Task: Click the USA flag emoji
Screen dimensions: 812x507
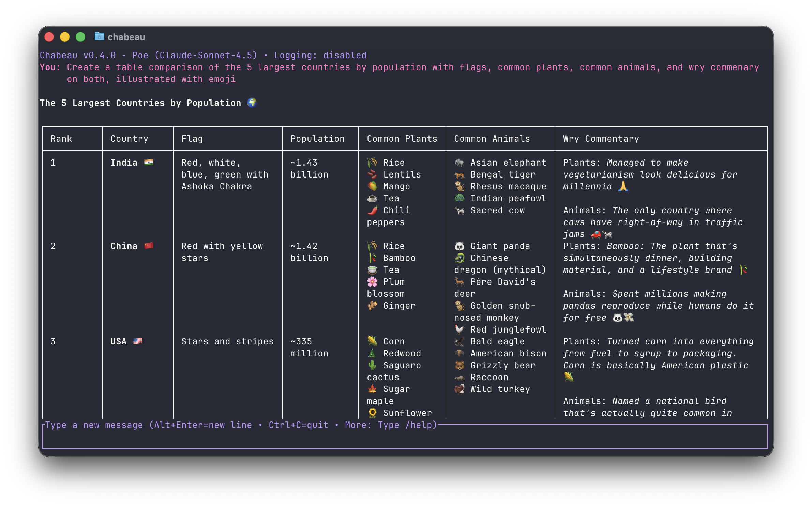Action: 138,341
